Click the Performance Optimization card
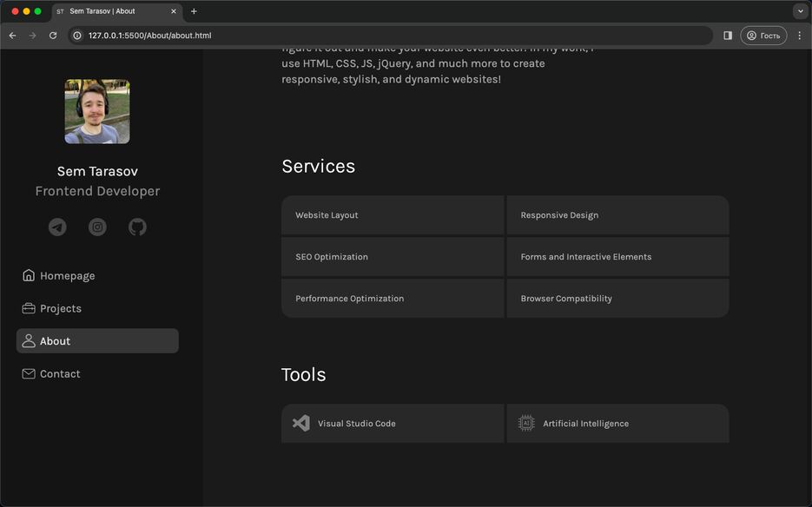This screenshot has height=507, width=812. point(393,299)
